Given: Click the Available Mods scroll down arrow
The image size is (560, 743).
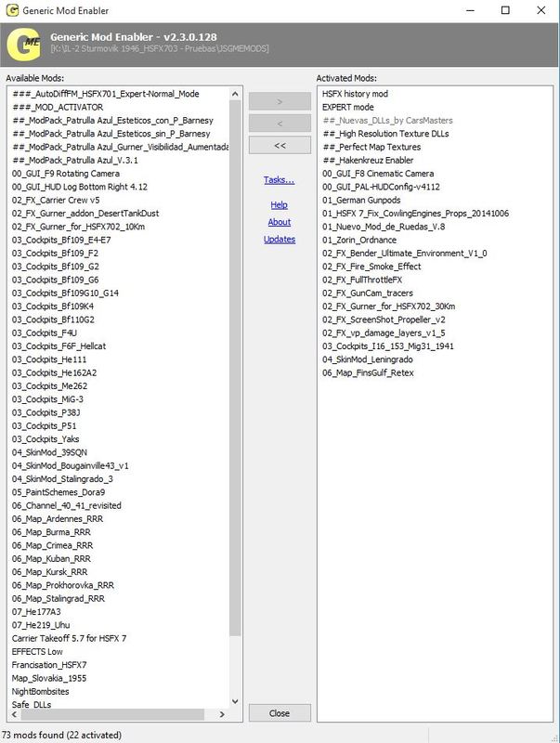Looking at the screenshot, I should click(235, 701).
